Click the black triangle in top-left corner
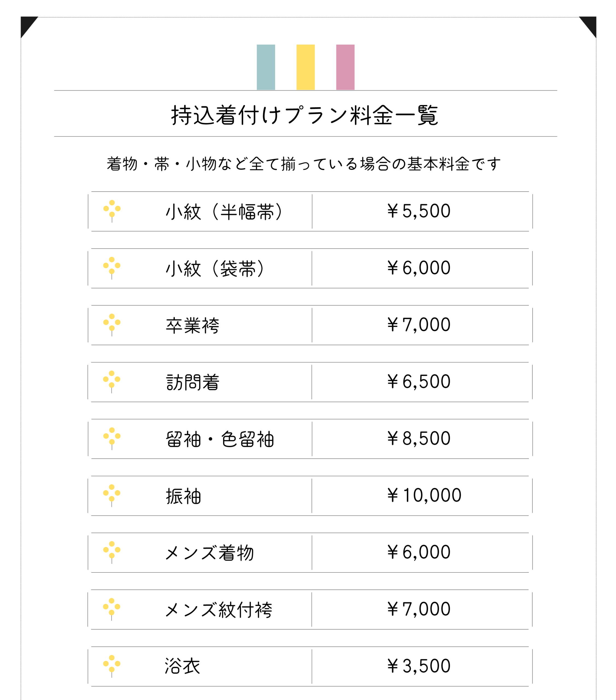The height and width of the screenshot is (700, 616). (27, 24)
